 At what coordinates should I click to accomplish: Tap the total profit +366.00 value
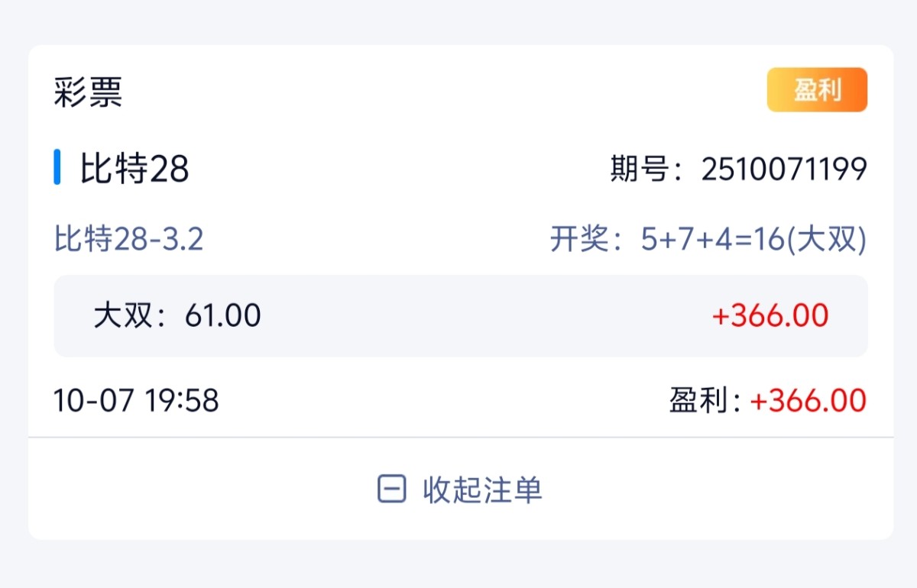click(x=808, y=401)
